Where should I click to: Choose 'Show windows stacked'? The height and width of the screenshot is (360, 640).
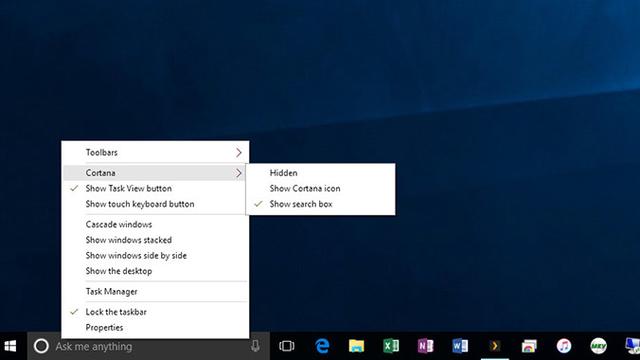pyautogui.click(x=155, y=240)
